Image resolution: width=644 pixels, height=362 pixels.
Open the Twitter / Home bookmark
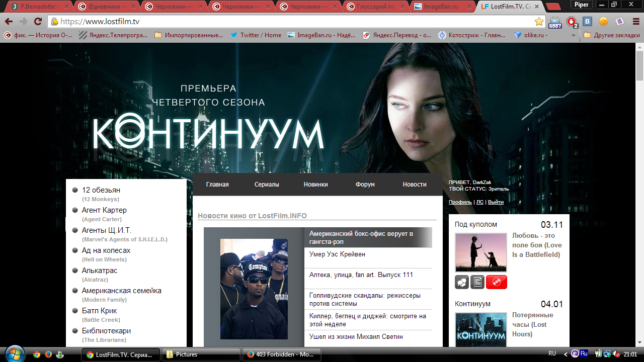[x=256, y=35]
